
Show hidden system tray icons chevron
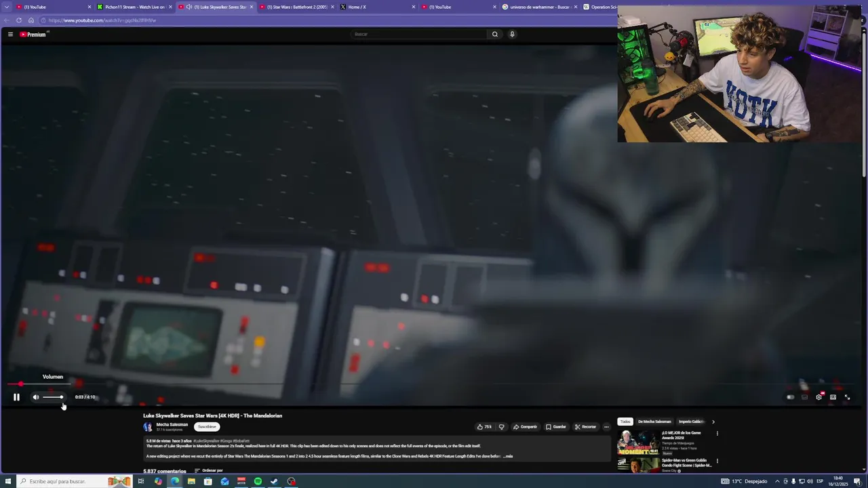(777, 481)
